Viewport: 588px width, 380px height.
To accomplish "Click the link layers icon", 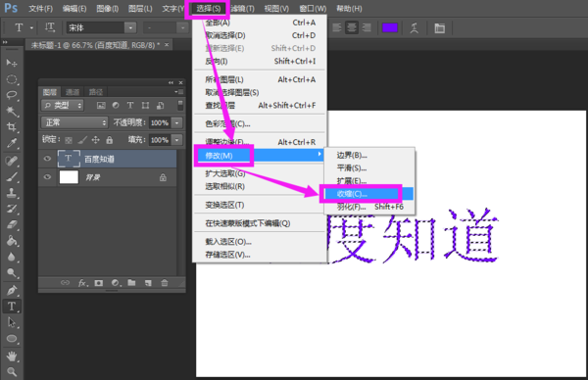I will [x=66, y=283].
